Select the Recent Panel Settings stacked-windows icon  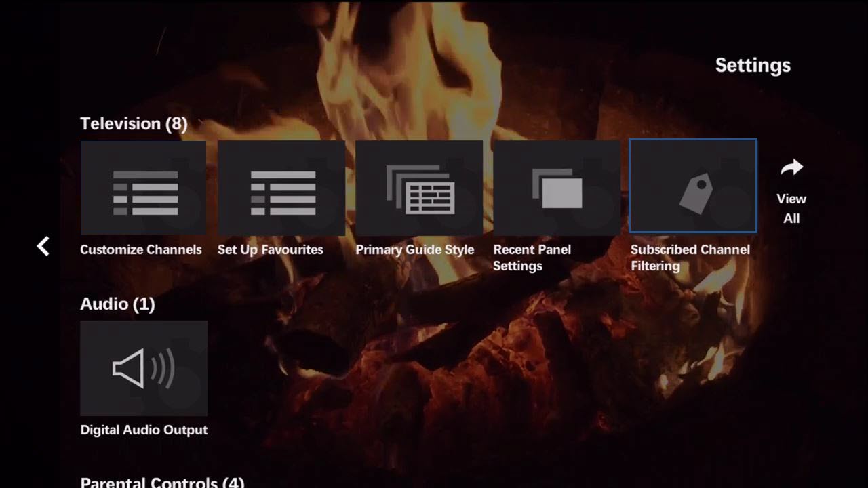point(557,188)
